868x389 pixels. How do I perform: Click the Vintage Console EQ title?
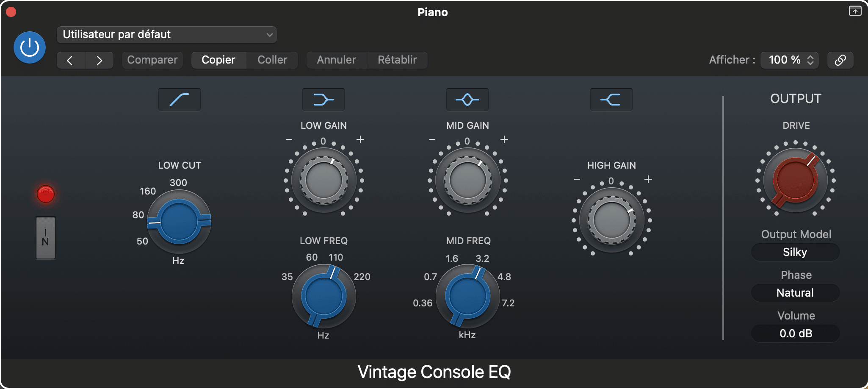pos(434,372)
